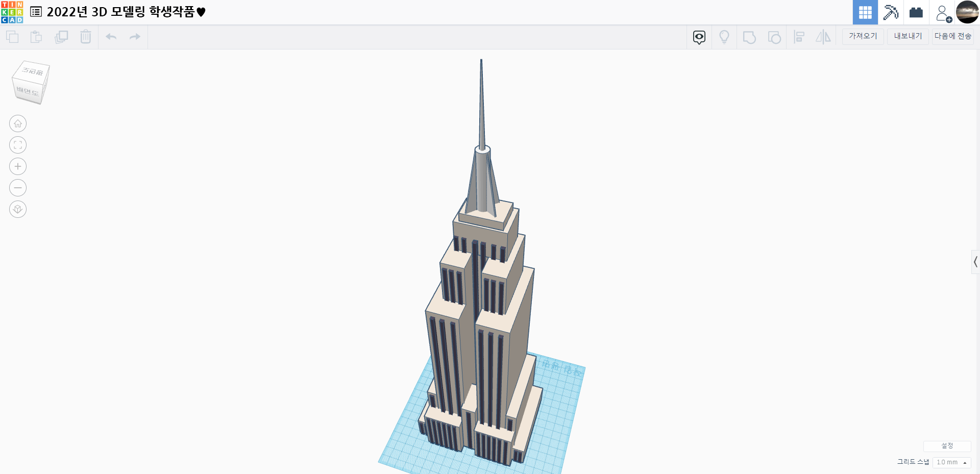Redo the last action

[135, 37]
